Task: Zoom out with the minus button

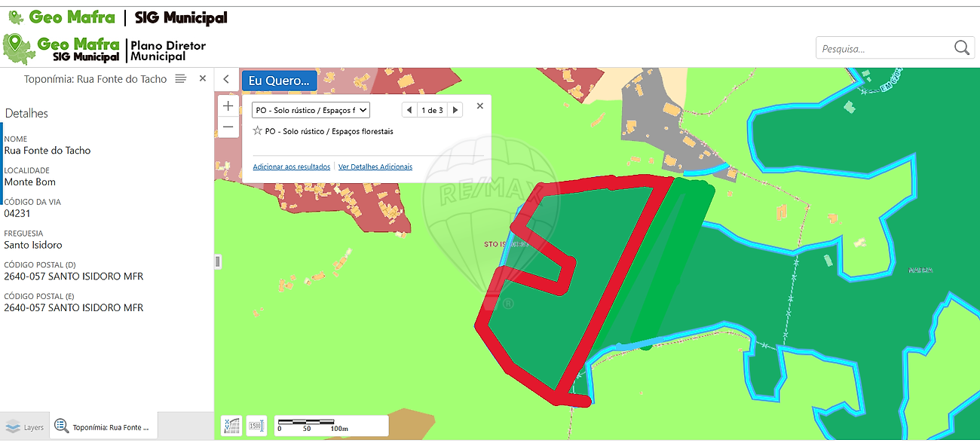Action: [228, 127]
